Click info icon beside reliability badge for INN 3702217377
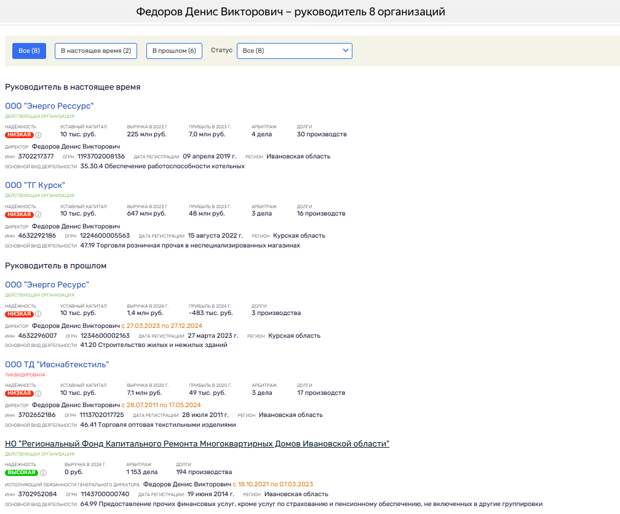This screenshot has height=514, width=620. tap(38, 135)
